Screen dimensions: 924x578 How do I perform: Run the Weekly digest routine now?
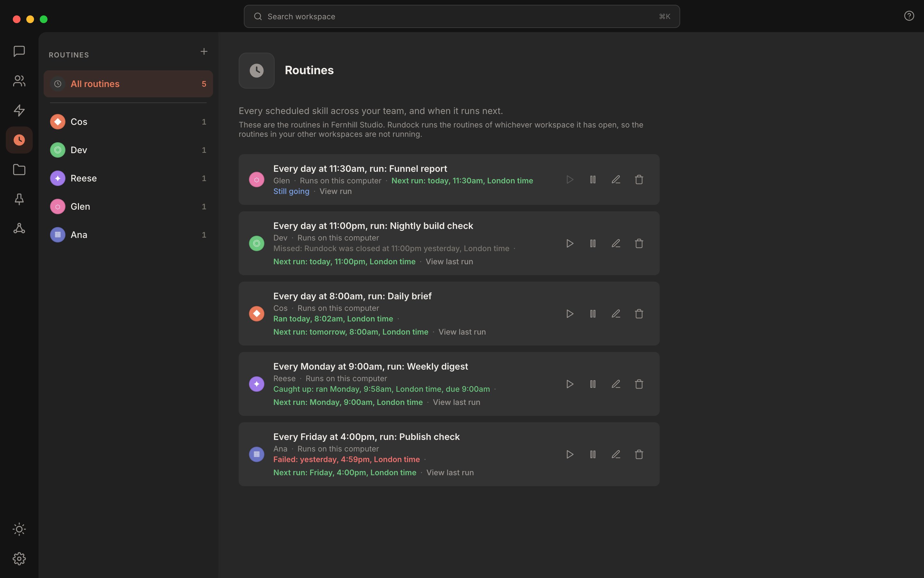[x=570, y=384]
